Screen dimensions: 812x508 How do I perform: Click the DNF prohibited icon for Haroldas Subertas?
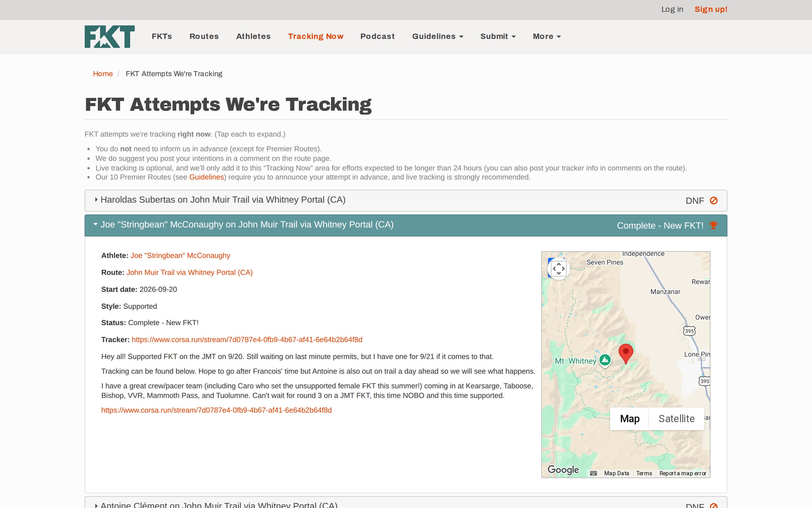[714, 201]
